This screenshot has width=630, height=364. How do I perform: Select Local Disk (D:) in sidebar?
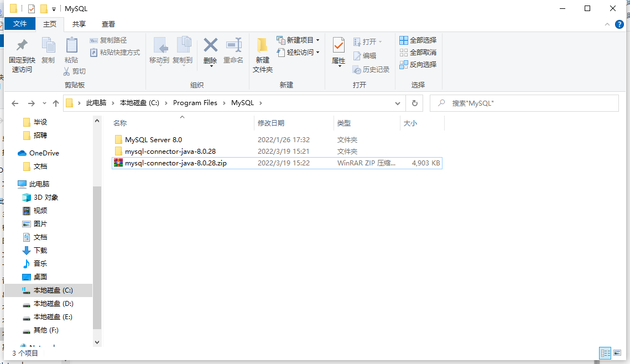click(54, 304)
